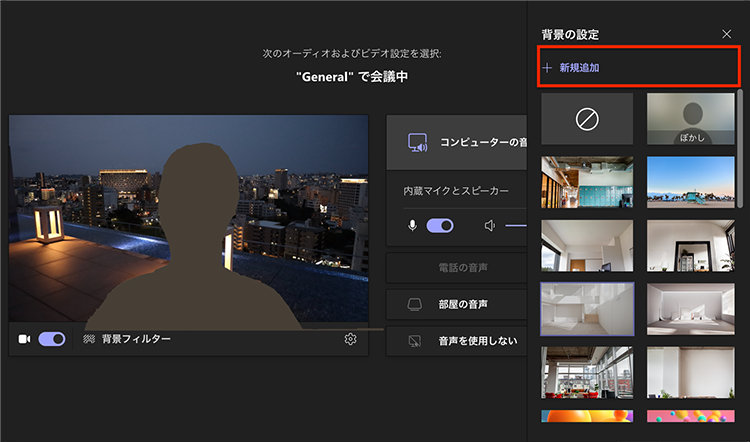Select the 部屋の音声 room audio option
The height and width of the screenshot is (442, 750).
[x=458, y=304]
